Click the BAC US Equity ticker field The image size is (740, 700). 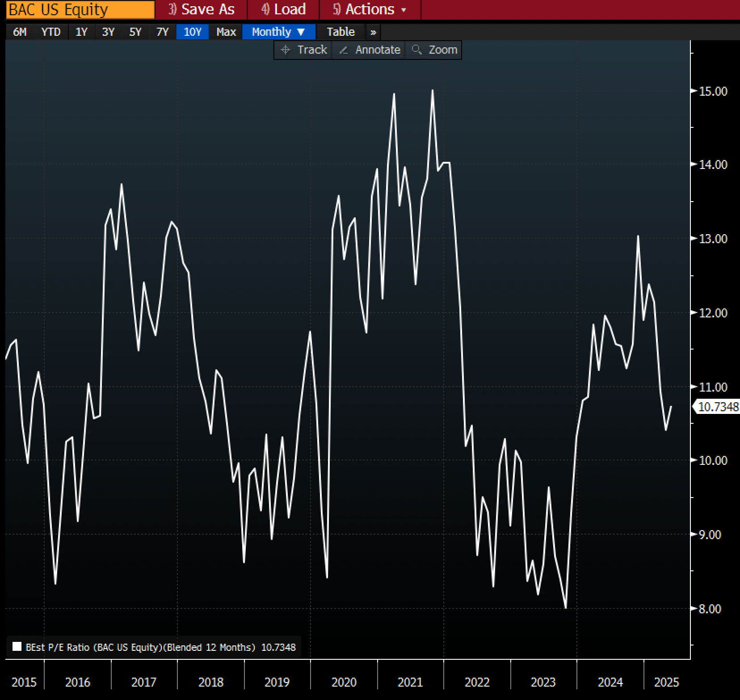tap(80, 9)
